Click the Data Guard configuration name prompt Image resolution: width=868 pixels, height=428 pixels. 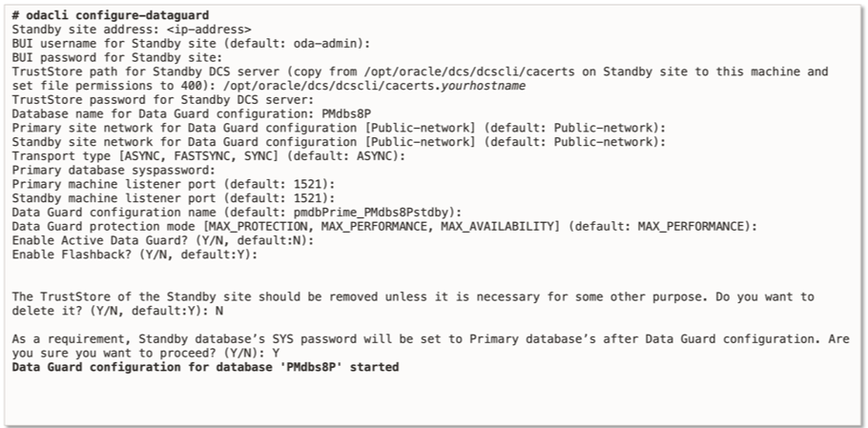tap(238, 211)
